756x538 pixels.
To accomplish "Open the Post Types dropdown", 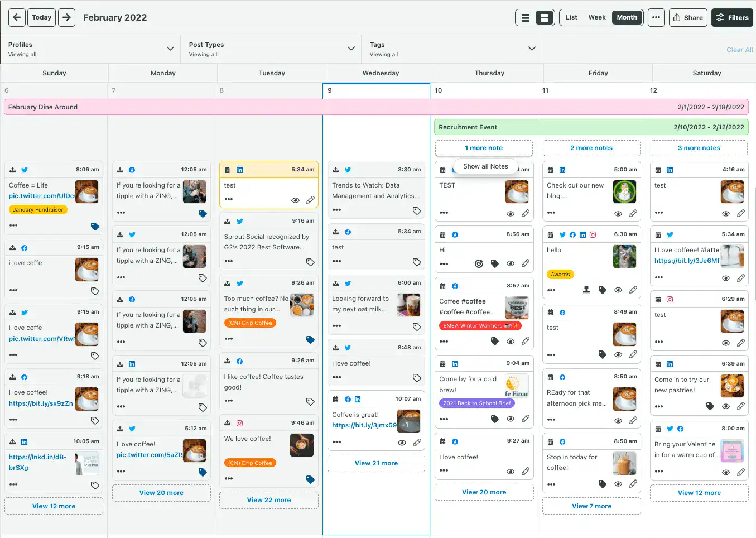I will coord(350,49).
